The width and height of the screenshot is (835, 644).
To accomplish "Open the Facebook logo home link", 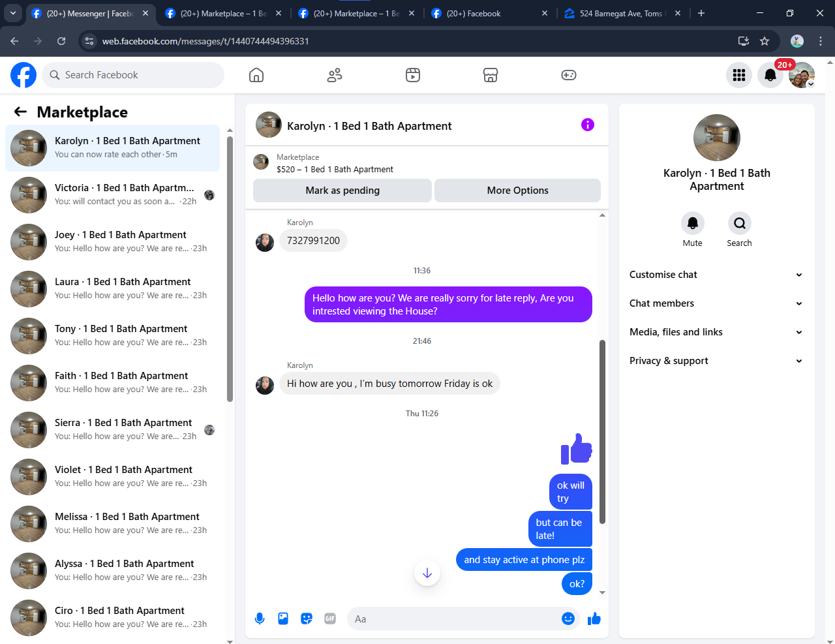I will coord(23,75).
